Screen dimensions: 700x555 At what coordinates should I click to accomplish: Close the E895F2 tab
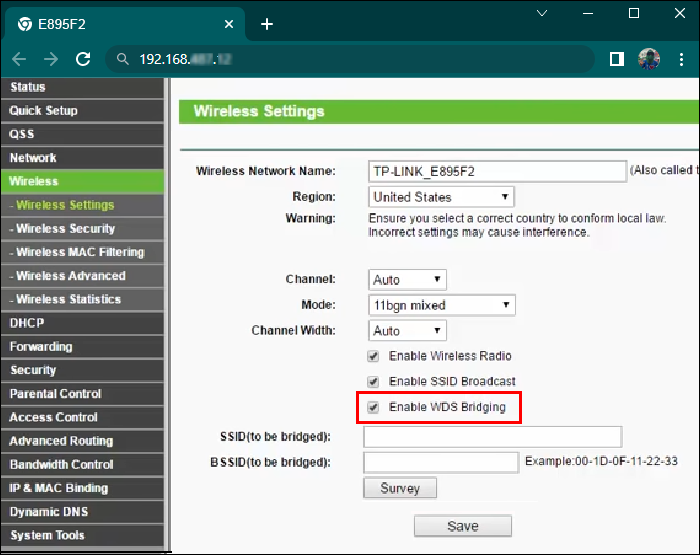[229, 24]
